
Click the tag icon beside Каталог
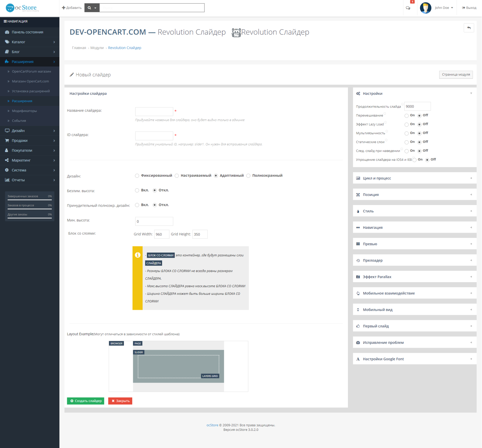(x=7, y=42)
